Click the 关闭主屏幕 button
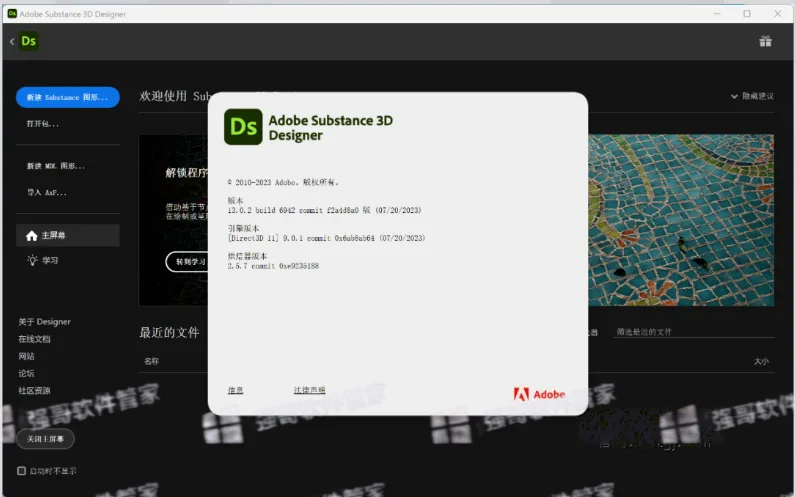 pyautogui.click(x=45, y=439)
